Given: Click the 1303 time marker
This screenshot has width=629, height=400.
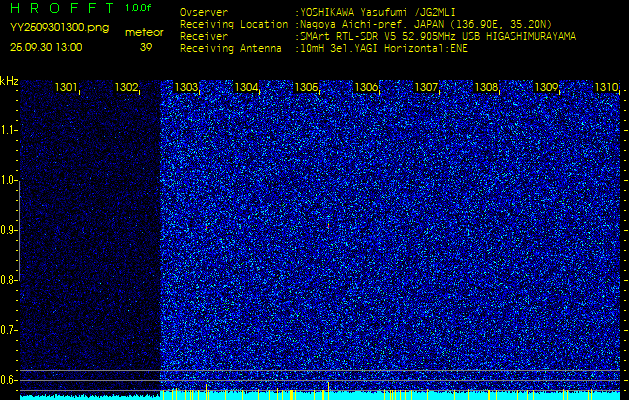Looking at the screenshot, I should tap(186, 87).
